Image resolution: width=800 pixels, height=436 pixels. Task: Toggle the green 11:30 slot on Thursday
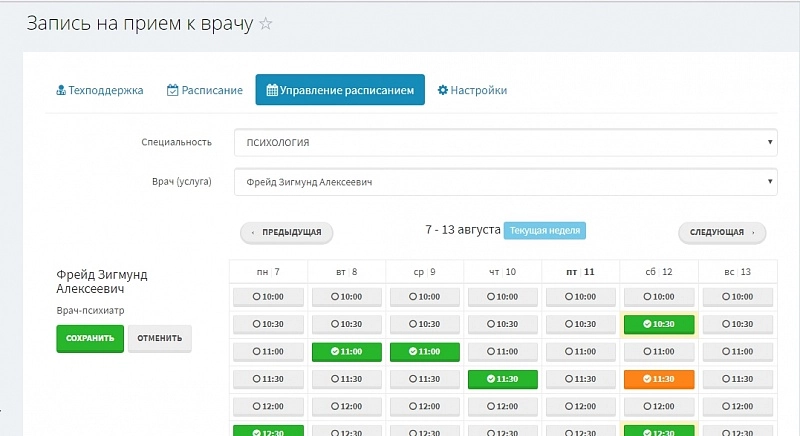(503, 379)
